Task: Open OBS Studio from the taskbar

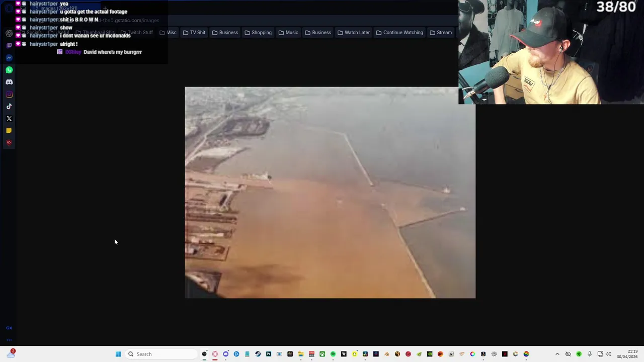Action: [204, 354]
